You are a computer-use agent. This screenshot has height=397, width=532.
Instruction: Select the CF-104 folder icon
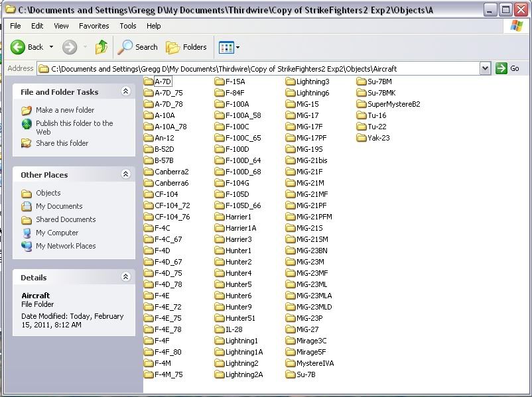[x=149, y=194]
